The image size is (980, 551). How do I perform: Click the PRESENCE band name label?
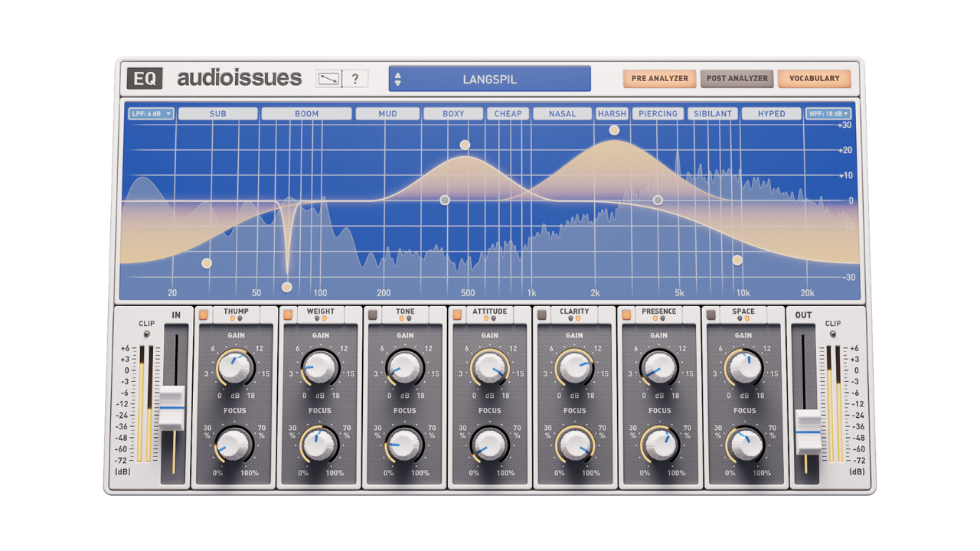pyautogui.click(x=659, y=311)
